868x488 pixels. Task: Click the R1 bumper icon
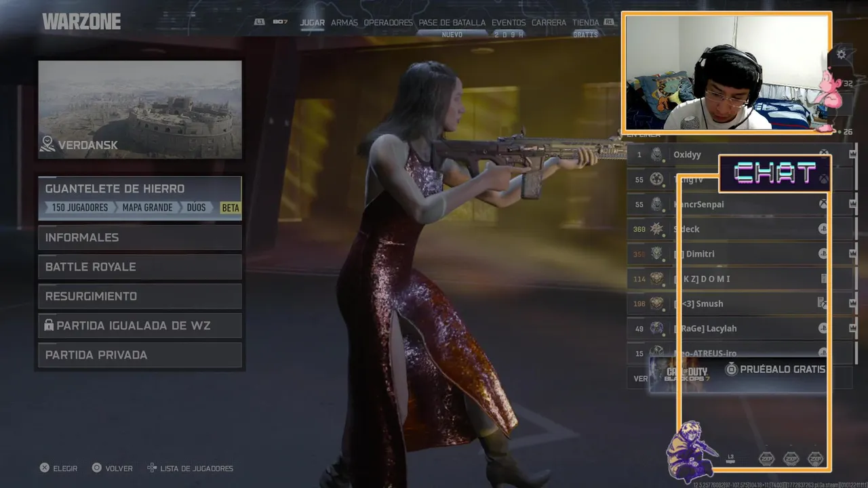tap(610, 22)
